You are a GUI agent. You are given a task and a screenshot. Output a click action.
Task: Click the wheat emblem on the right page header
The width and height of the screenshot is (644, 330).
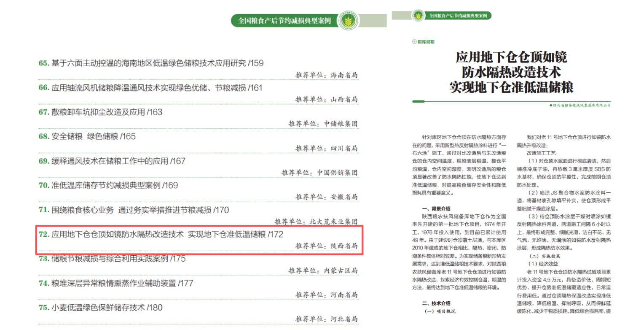pos(419,16)
